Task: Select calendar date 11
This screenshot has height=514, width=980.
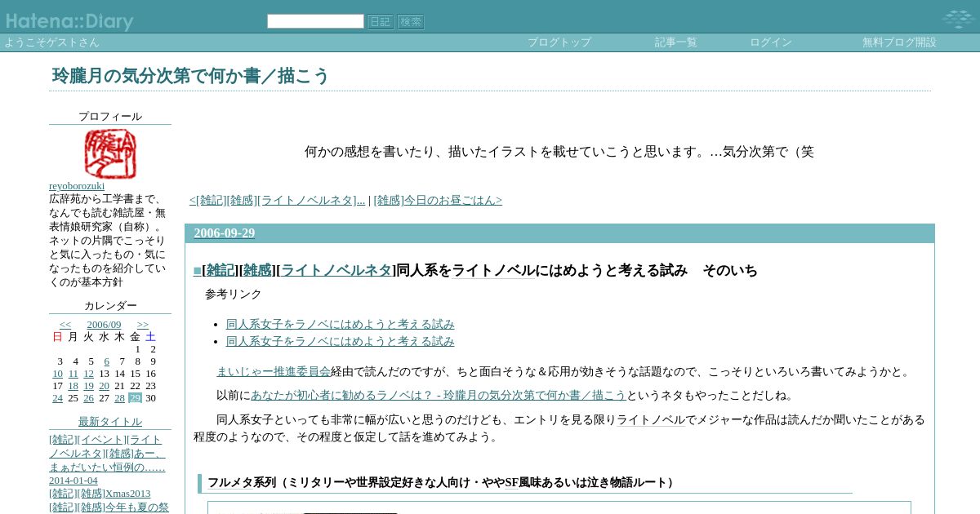Action: click(73, 374)
